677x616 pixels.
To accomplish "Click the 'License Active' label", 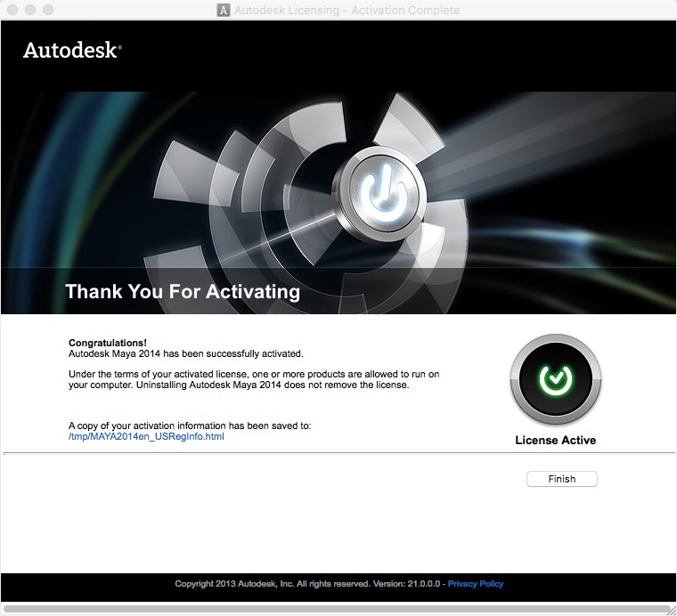I will (556, 440).
